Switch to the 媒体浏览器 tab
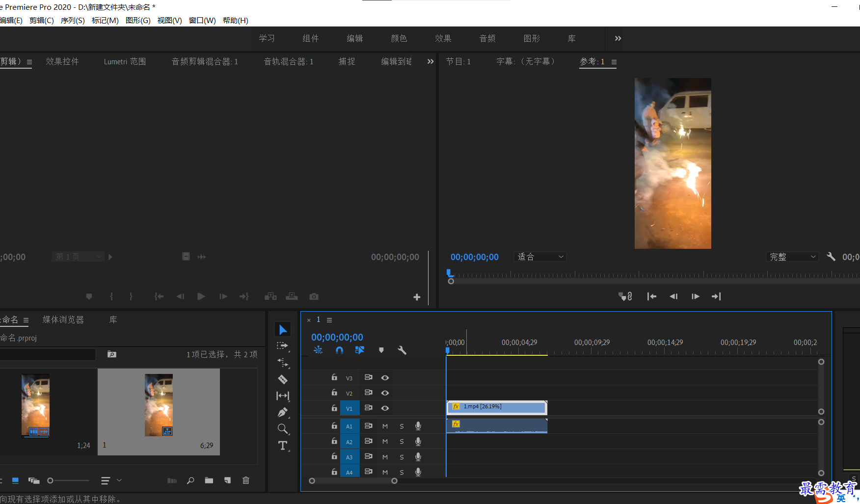This screenshot has width=860, height=504. [x=63, y=319]
